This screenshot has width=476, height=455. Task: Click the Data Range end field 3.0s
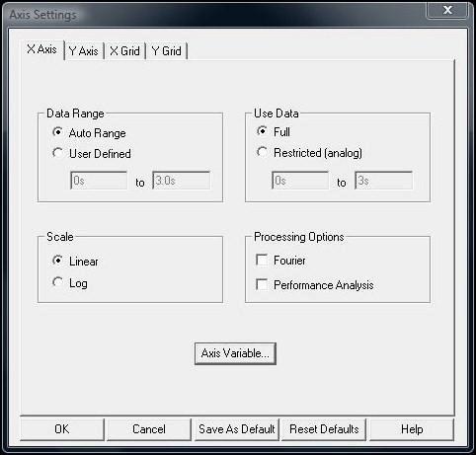pyautogui.click(x=181, y=181)
